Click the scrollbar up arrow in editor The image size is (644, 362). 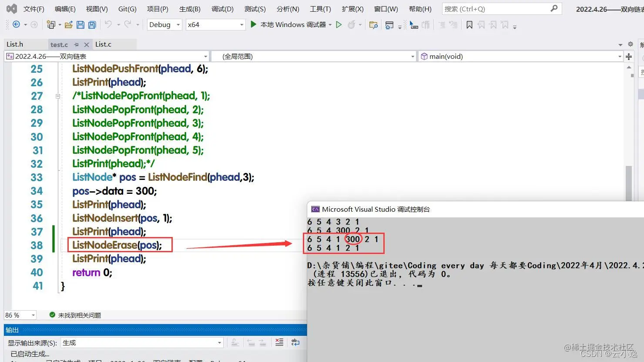629,68
